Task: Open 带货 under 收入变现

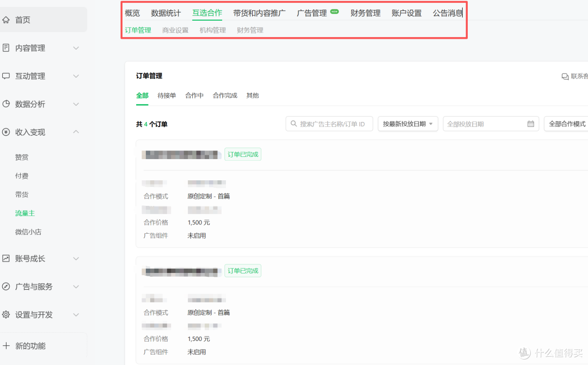Action: (22, 194)
